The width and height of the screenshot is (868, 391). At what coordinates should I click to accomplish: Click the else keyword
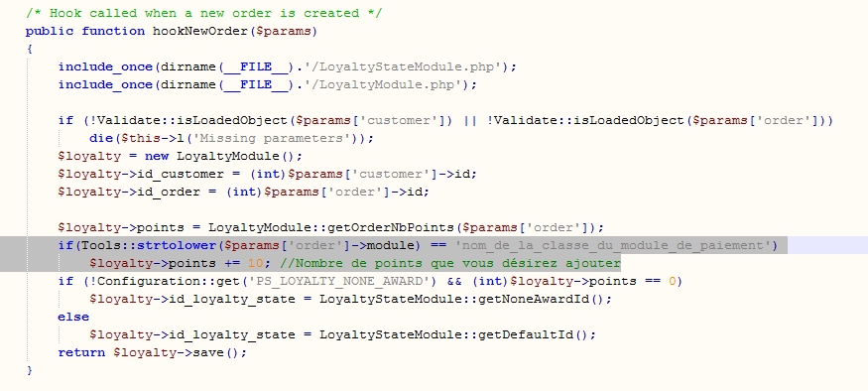73,317
